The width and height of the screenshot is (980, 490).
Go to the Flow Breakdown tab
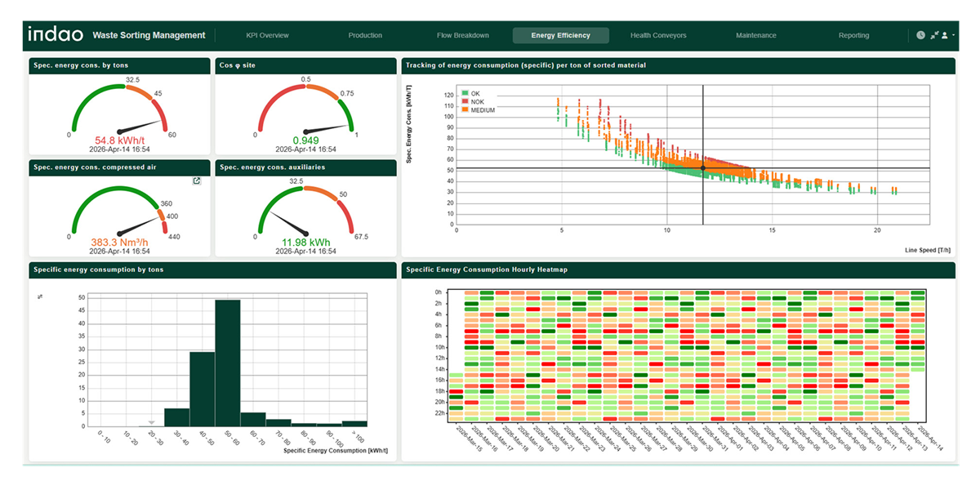[463, 35]
